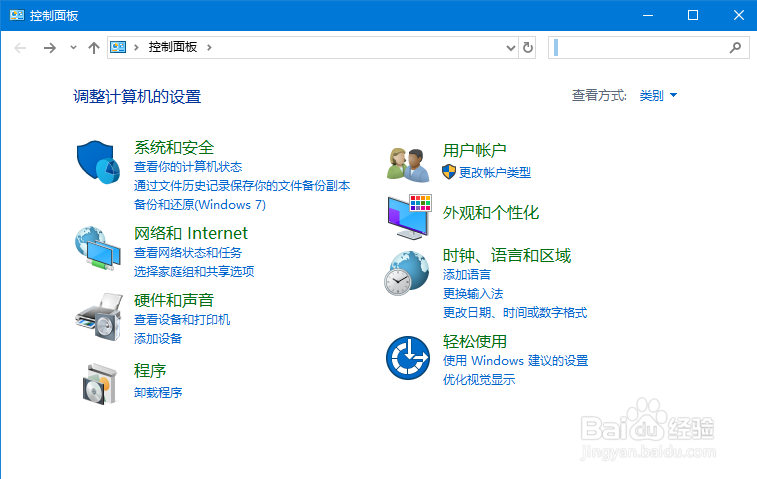Open 选择家庭组和共享选项 link
This screenshot has height=479, width=757.
tap(194, 272)
